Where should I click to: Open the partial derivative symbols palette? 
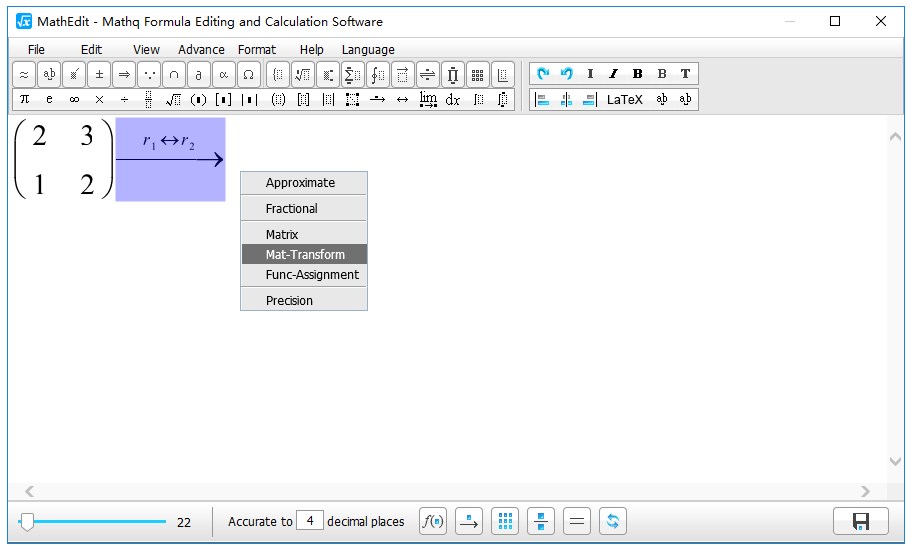point(199,74)
